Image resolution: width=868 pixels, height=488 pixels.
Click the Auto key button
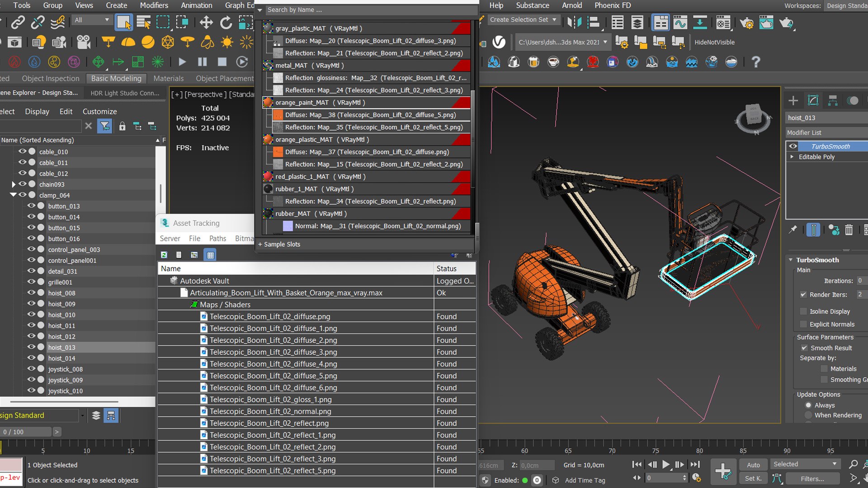click(753, 465)
